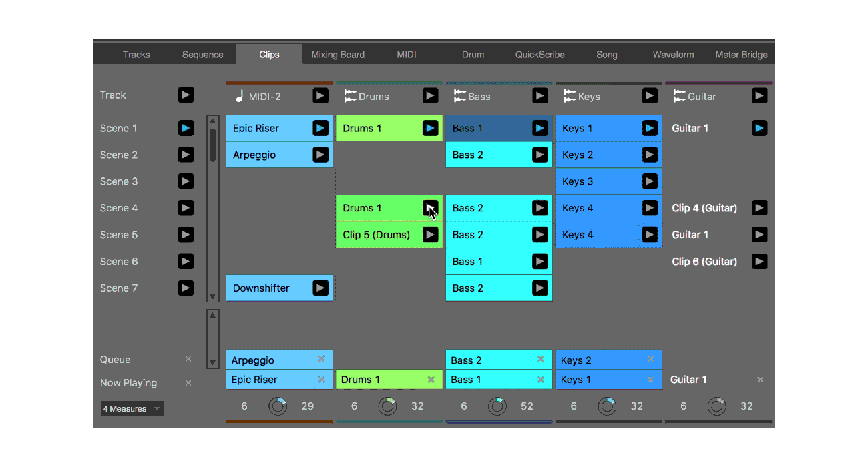Screen dimensions: 868x467
Task: Click the Guitar track type icon
Action: [679, 96]
